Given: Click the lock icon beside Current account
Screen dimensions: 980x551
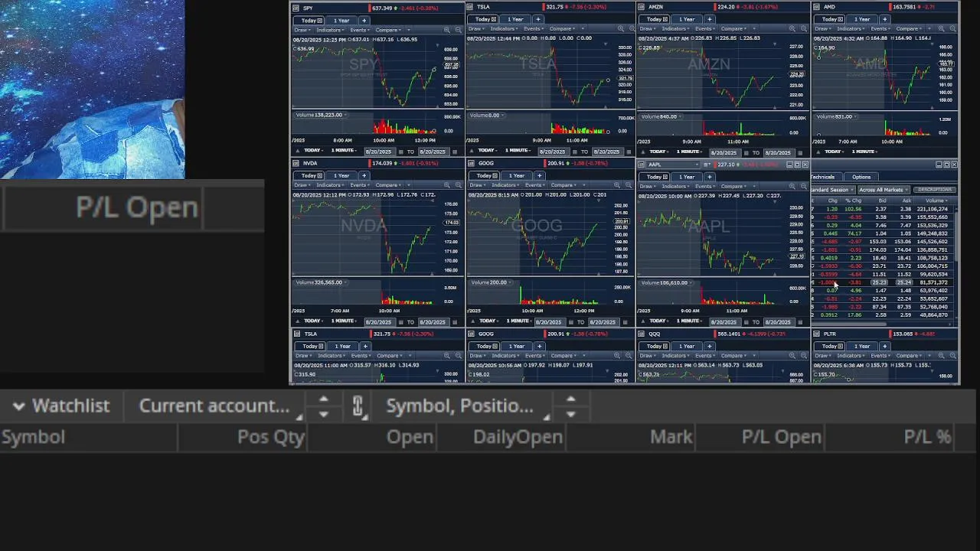Looking at the screenshot, I should point(358,406).
